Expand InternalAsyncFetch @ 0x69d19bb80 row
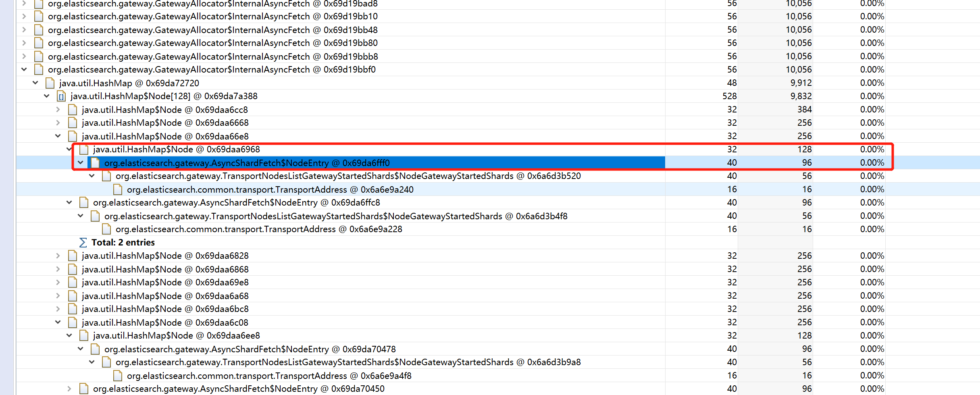Viewport: 980px width, 395px height. [24, 43]
